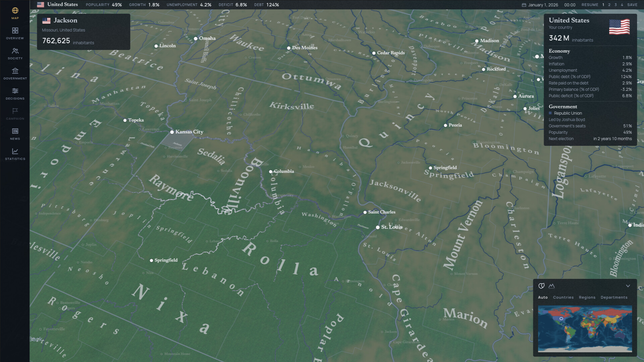Open the Overview panel icon

(15, 31)
